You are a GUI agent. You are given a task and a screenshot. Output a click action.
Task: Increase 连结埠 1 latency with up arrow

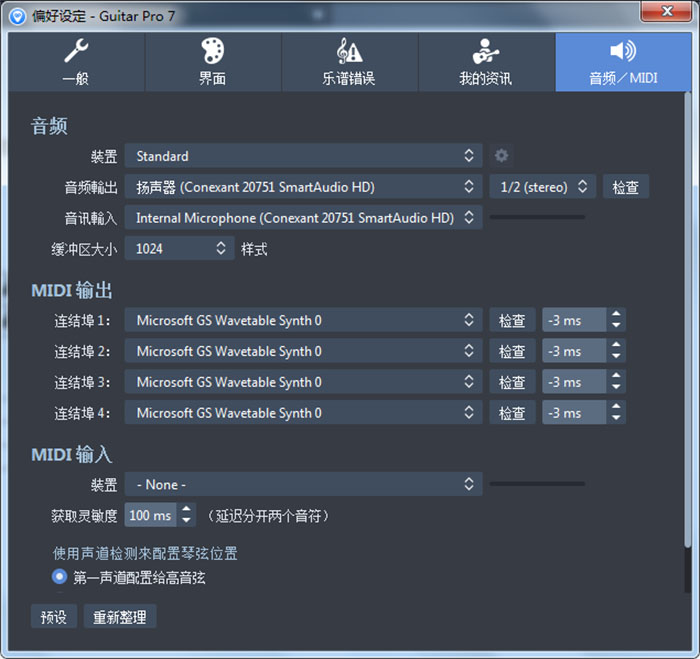616,314
